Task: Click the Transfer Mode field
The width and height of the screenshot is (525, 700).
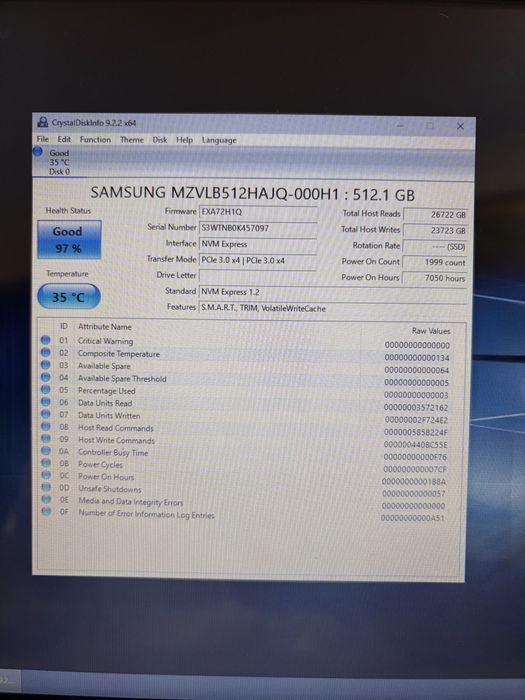Action: point(258,260)
